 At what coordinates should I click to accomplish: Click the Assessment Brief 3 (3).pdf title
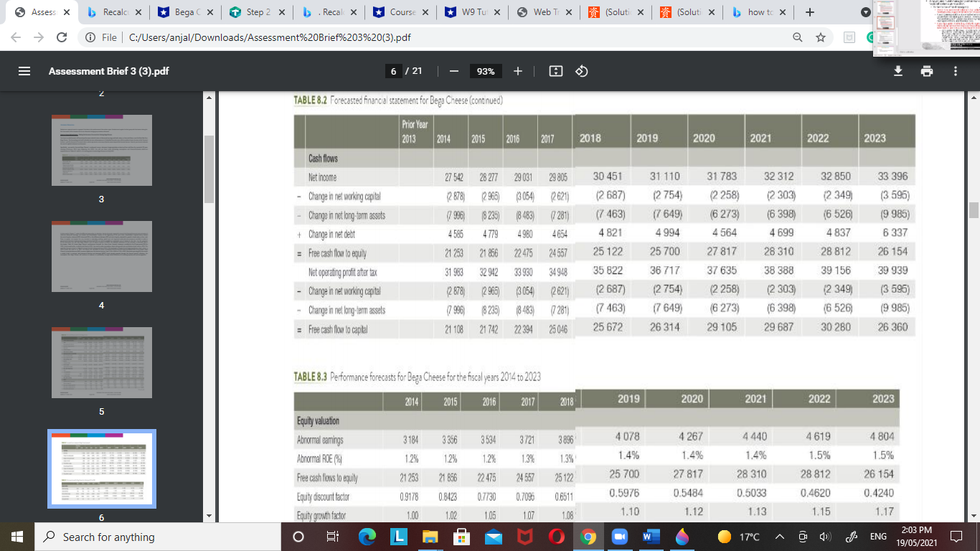click(x=109, y=71)
